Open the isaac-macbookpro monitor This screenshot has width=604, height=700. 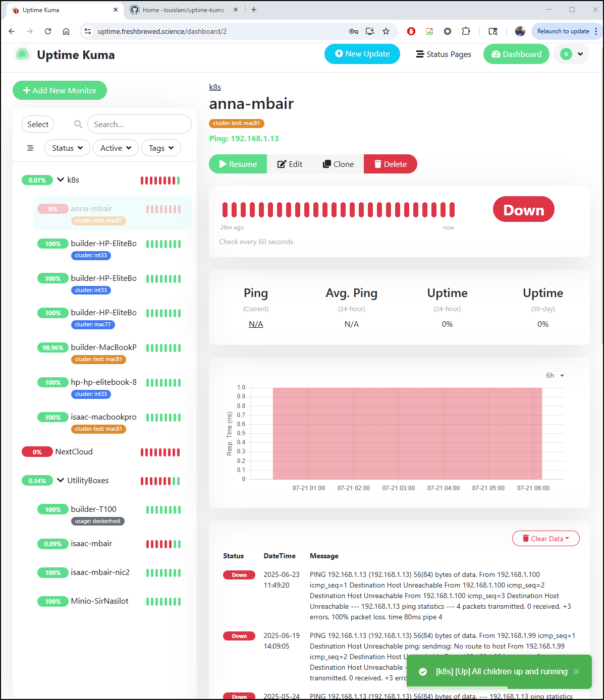coord(113,422)
